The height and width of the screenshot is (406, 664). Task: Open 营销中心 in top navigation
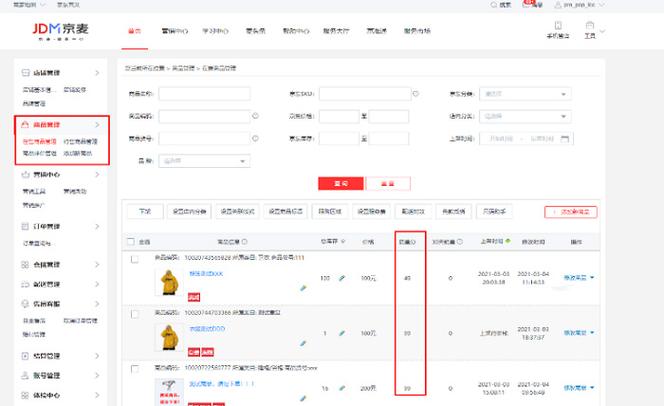[x=174, y=31]
